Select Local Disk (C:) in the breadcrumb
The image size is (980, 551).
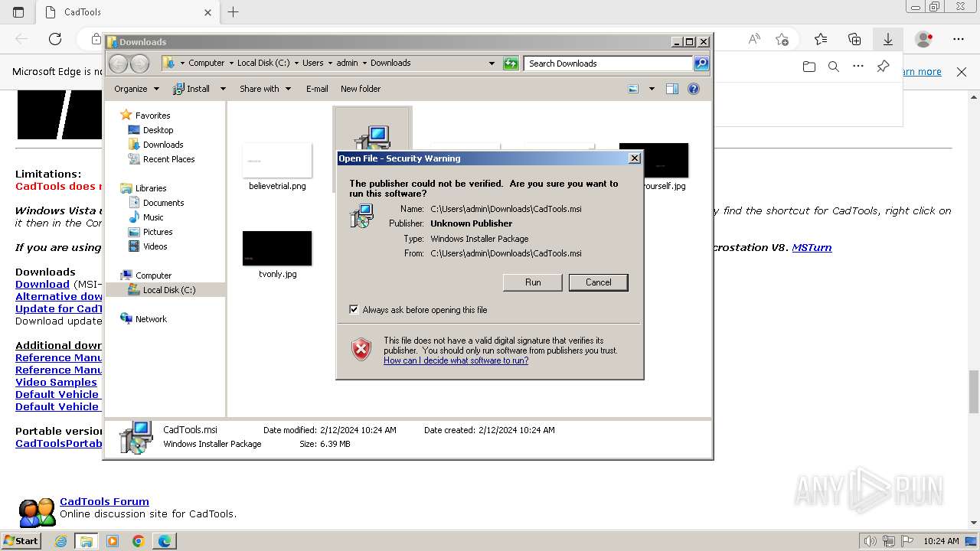pos(263,63)
